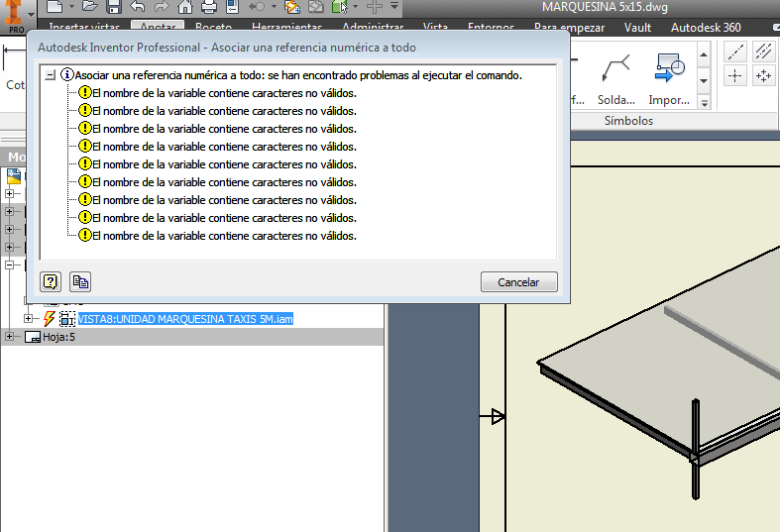Copy error messages with the copy icon button

80,282
